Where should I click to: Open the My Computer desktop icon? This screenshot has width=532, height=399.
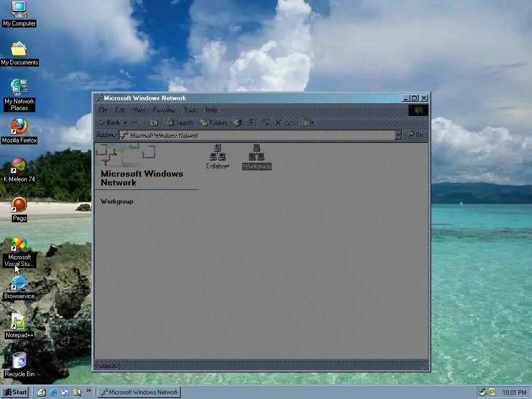(19, 14)
